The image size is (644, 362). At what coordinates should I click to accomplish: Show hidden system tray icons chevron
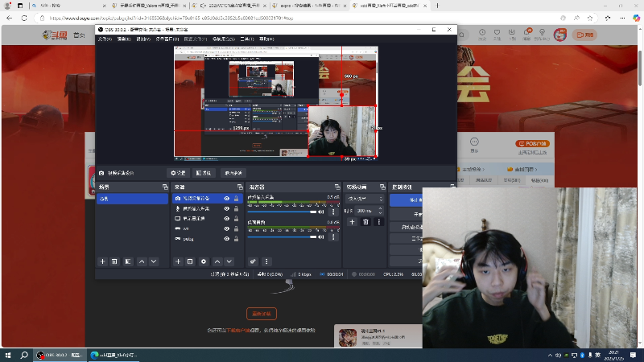[550, 355]
